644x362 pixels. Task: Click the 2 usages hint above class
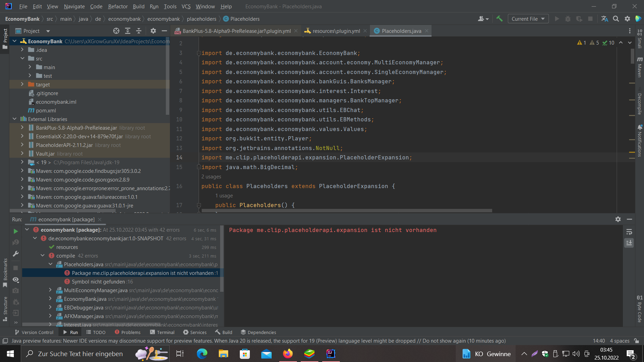(x=211, y=176)
